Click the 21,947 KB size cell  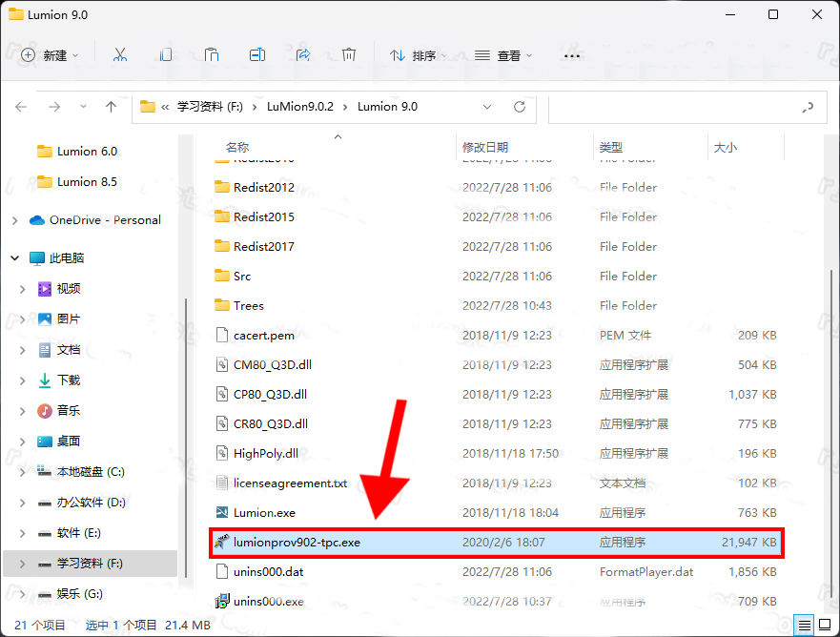[x=748, y=543]
